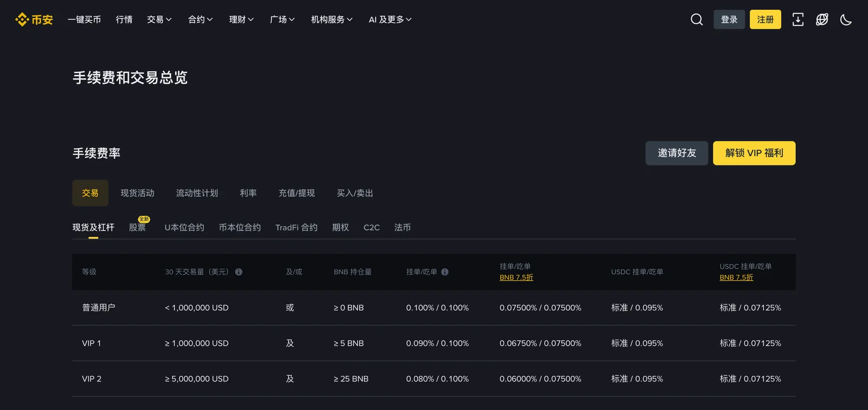Expand the 合约 navigation dropdown
868x410 pixels.
[200, 20]
